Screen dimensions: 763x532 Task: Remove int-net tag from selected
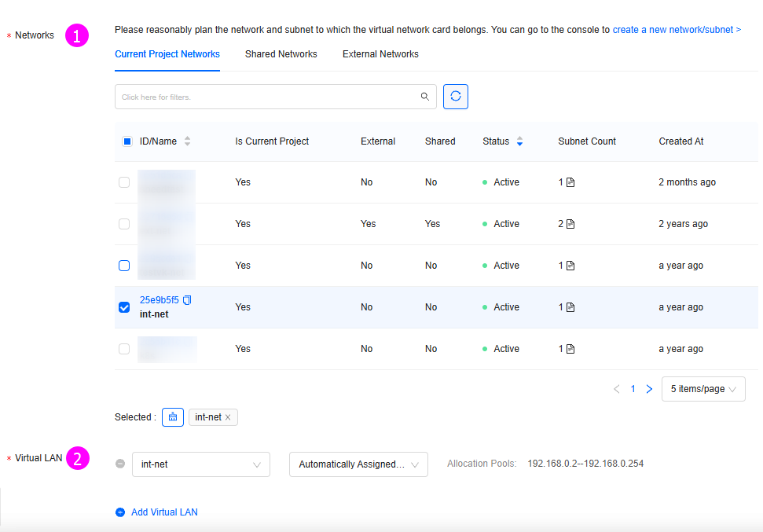pyautogui.click(x=228, y=417)
